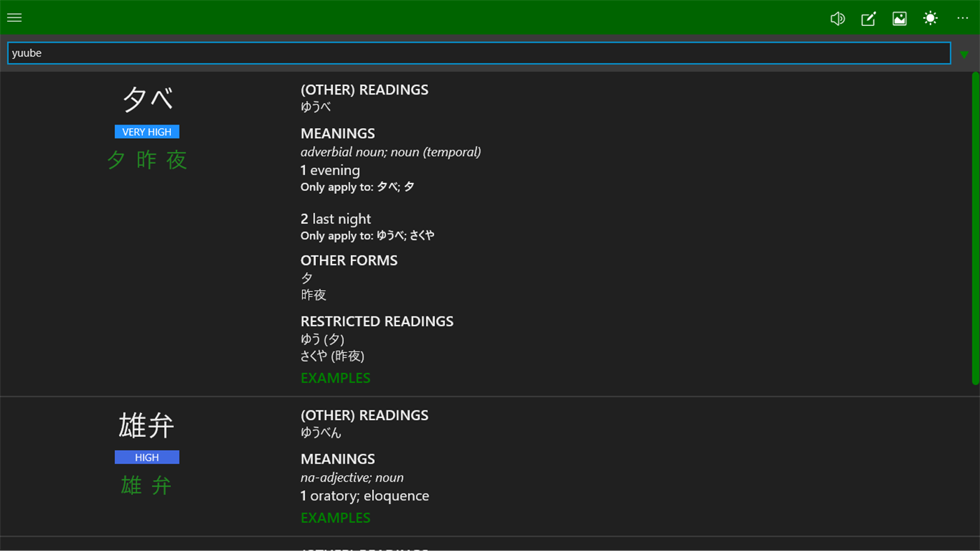
Task: Select the kanji 弁 link
Action: 162,485
